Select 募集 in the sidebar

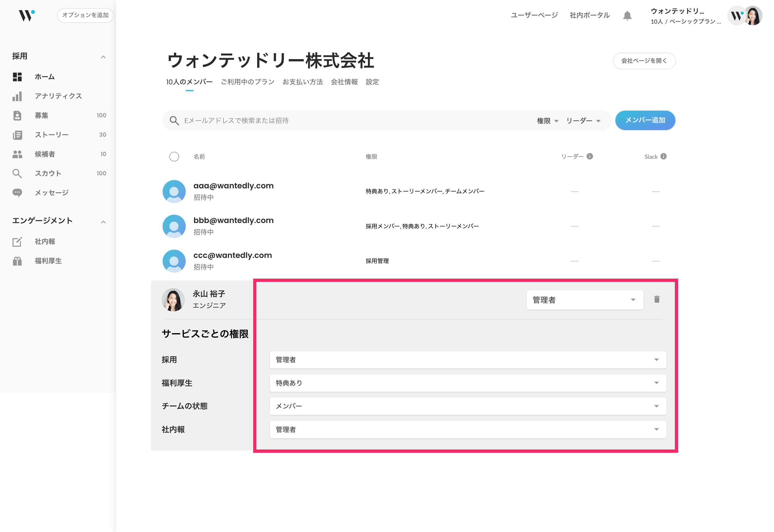tap(41, 116)
